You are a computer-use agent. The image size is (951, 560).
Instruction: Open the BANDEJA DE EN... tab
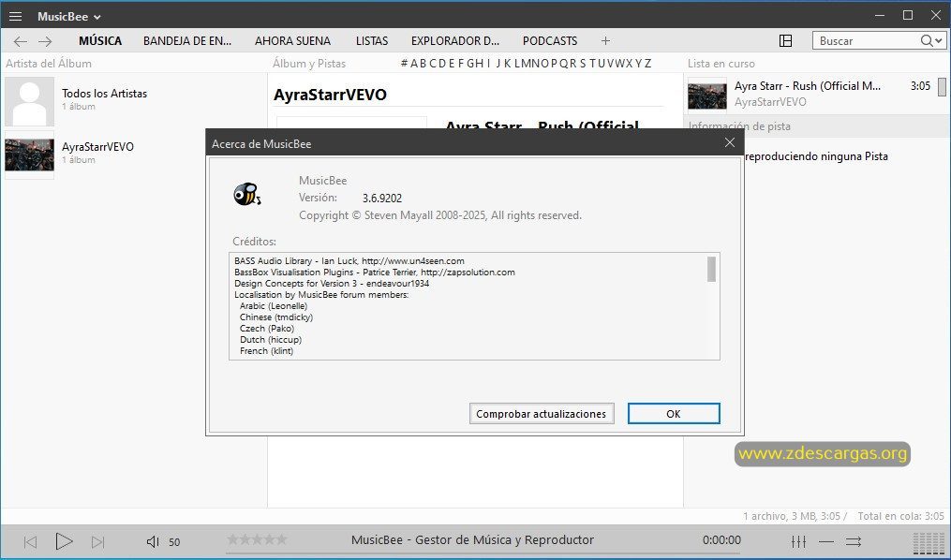[x=187, y=40]
